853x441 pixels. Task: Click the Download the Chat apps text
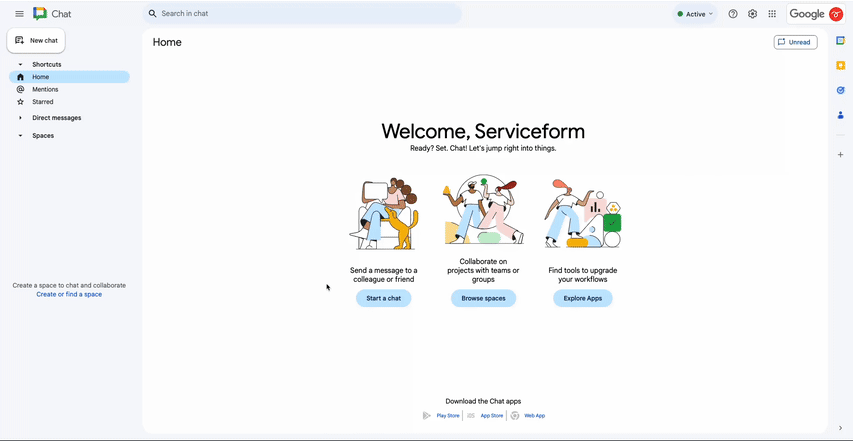pos(483,401)
